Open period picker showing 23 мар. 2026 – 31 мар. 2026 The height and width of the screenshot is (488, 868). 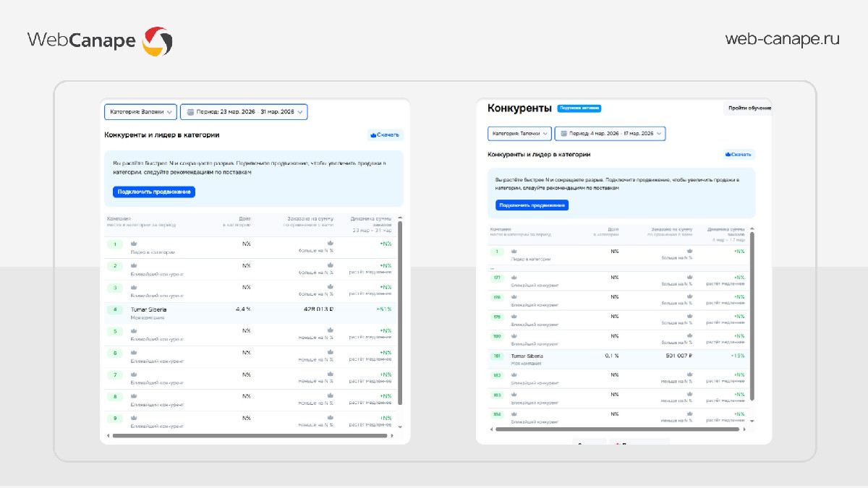(x=244, y=112)
